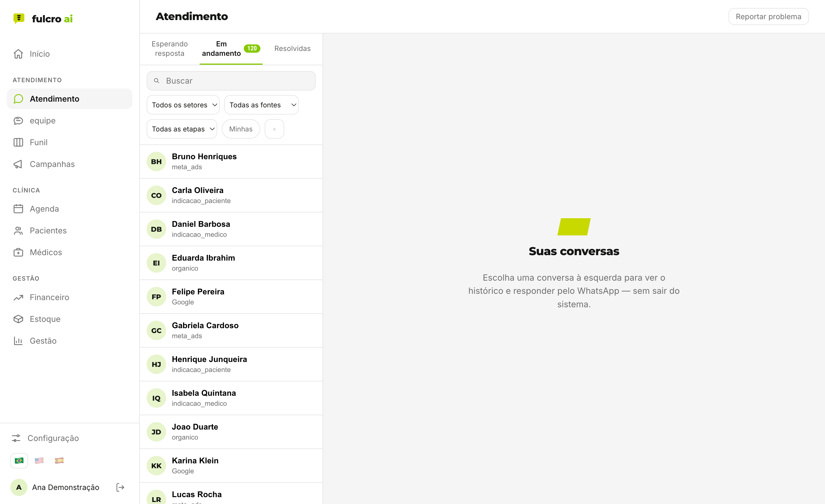Open Eduarda Ibrahim conversation
This screenshot has height=504, width=825.
pos(231,263)
